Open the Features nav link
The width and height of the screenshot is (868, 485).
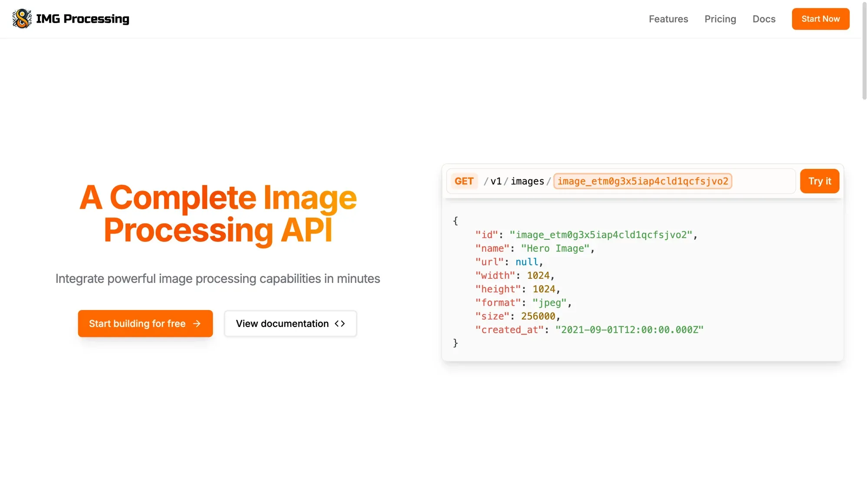click(668, 19)
